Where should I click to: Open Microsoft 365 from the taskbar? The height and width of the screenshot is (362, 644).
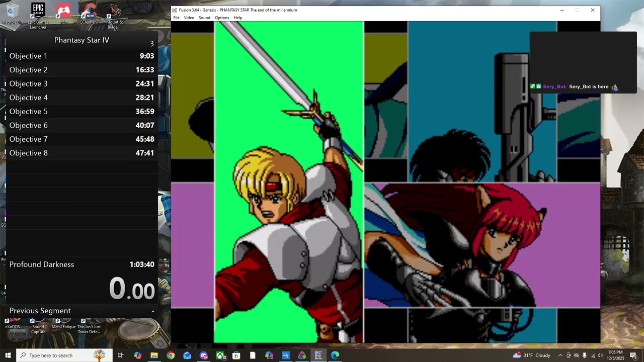click(269, 355)
